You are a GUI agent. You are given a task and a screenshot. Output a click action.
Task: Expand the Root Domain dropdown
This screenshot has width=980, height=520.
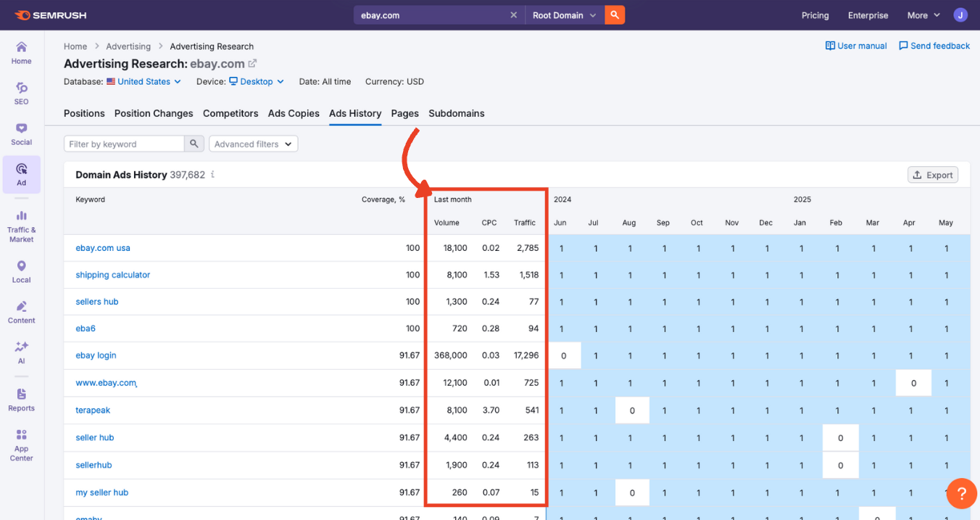click(564, 15)
